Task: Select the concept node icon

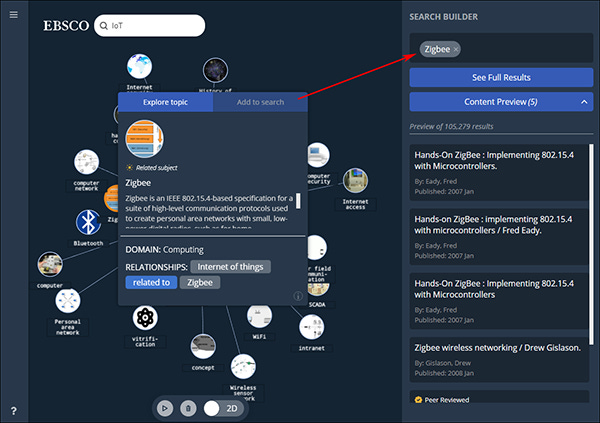Action: (203, 346)
